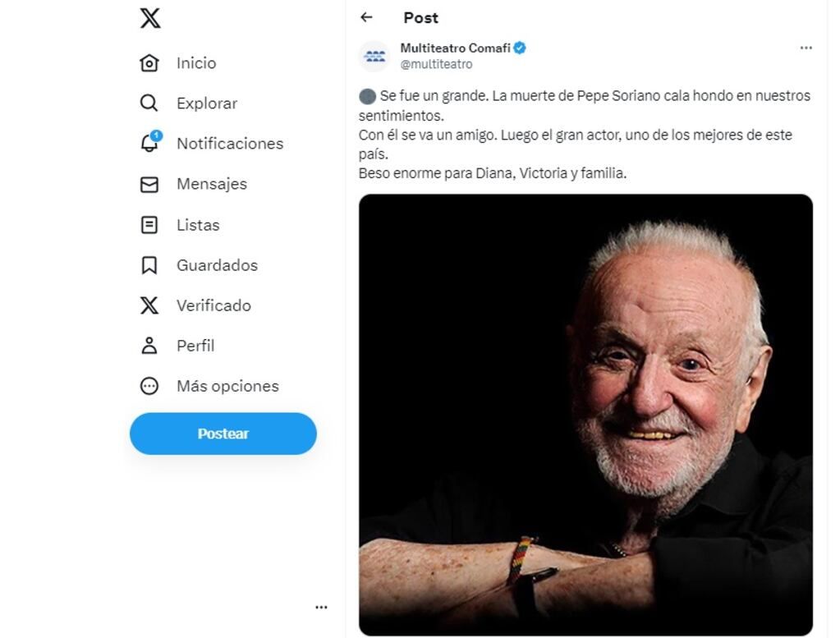Open Mensajes direct messages
The height and width of the screenshot is (638, 840).
(x=211, y=184)
